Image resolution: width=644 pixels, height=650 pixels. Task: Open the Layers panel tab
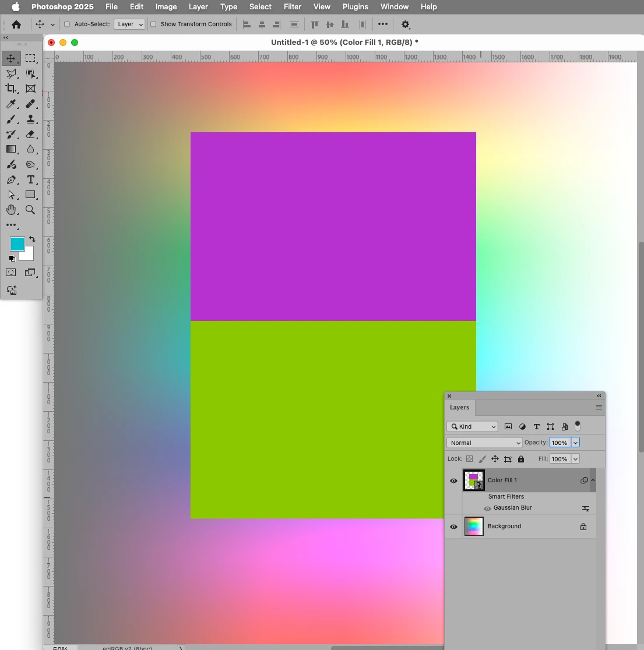459,408
